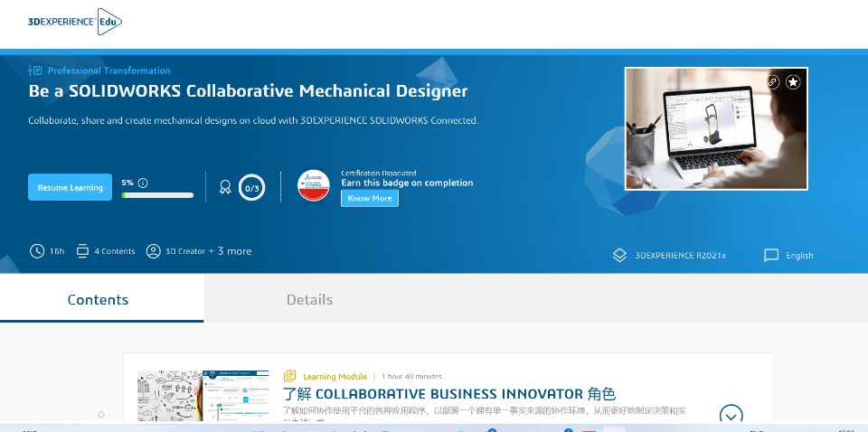Click the Resume Learning button

pyautogui.click(x=71, y=187)
